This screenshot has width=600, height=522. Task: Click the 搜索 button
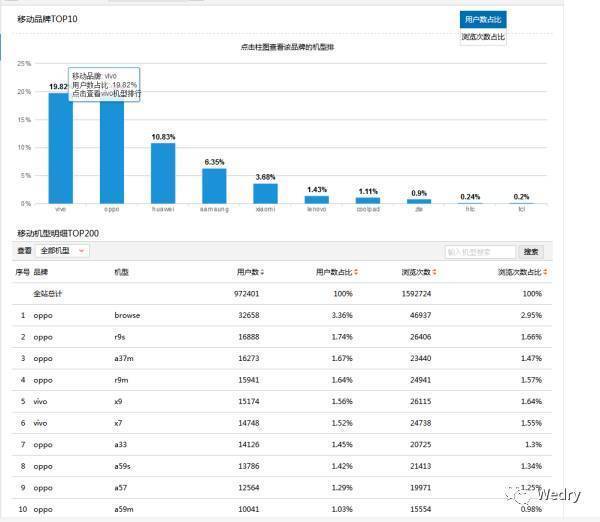coord(531,252)
